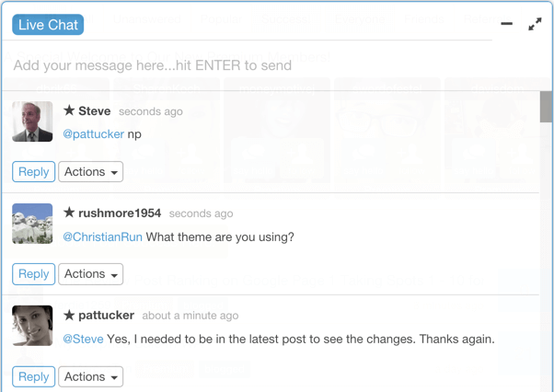Reply to rushmore1954's theme question
This screenshot has height=392, width=554.
33,273
